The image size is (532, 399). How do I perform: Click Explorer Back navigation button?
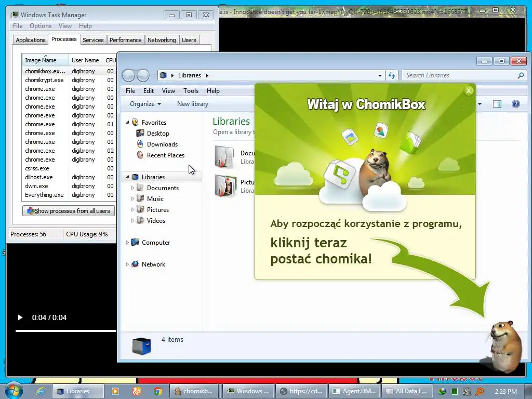(x=129, y=75)
